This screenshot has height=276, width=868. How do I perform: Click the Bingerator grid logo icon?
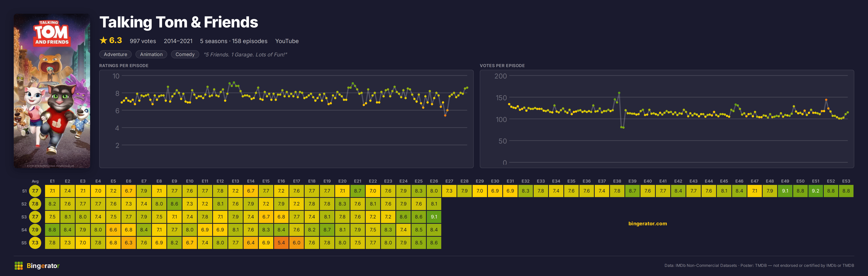click(19, 266)
